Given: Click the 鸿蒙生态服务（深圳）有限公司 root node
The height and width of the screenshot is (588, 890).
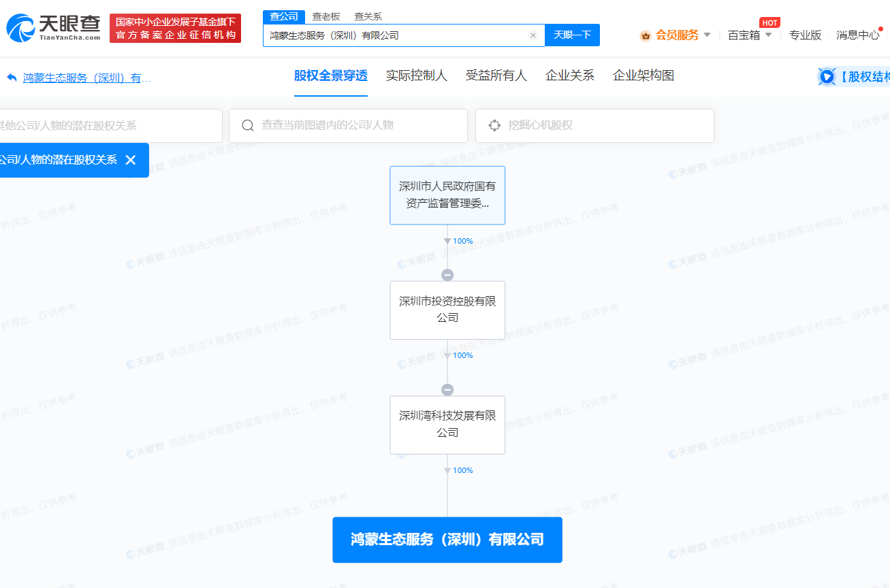Looking at the screenshot, I should tap(447, 540).
